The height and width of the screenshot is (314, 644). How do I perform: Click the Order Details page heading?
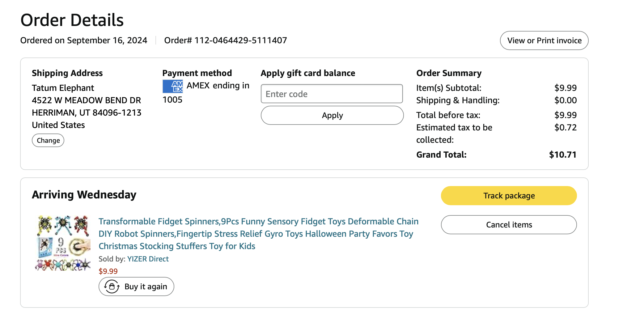[x=72, y=20]
